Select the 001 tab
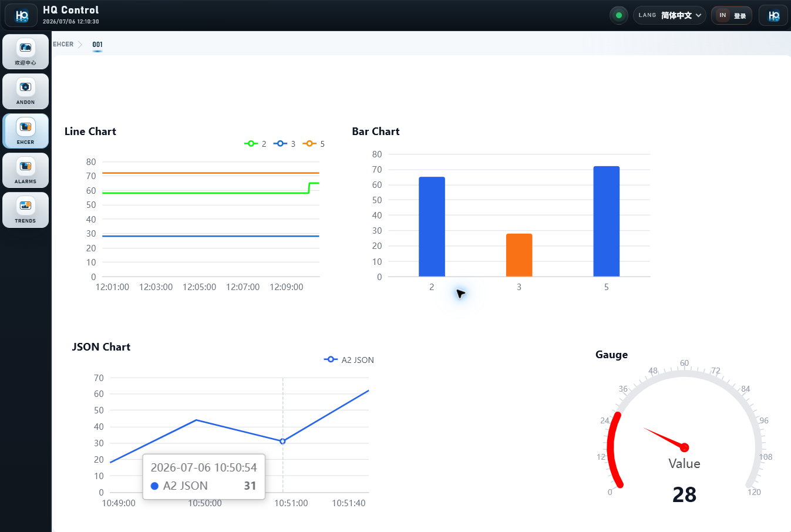 [97, 45]
